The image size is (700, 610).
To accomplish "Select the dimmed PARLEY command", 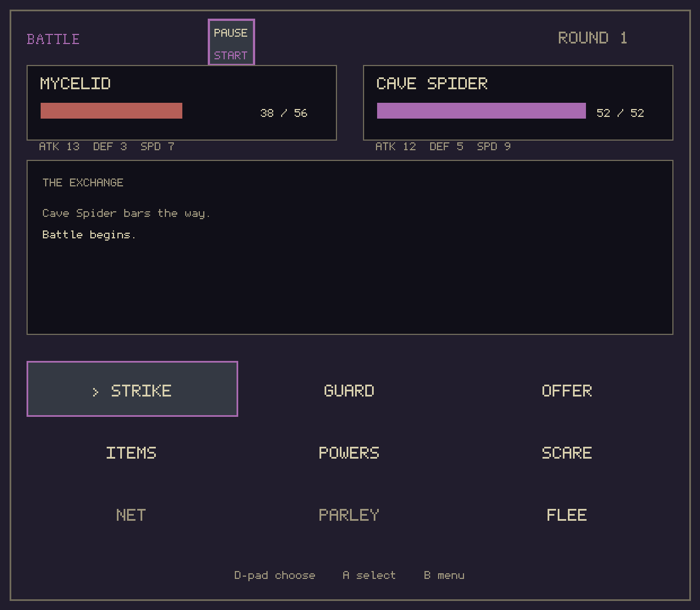I will tap(349, 515).
